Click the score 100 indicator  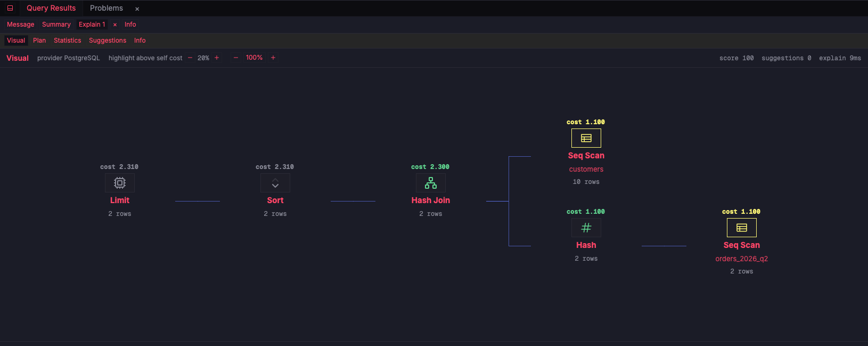coord(736,58)
